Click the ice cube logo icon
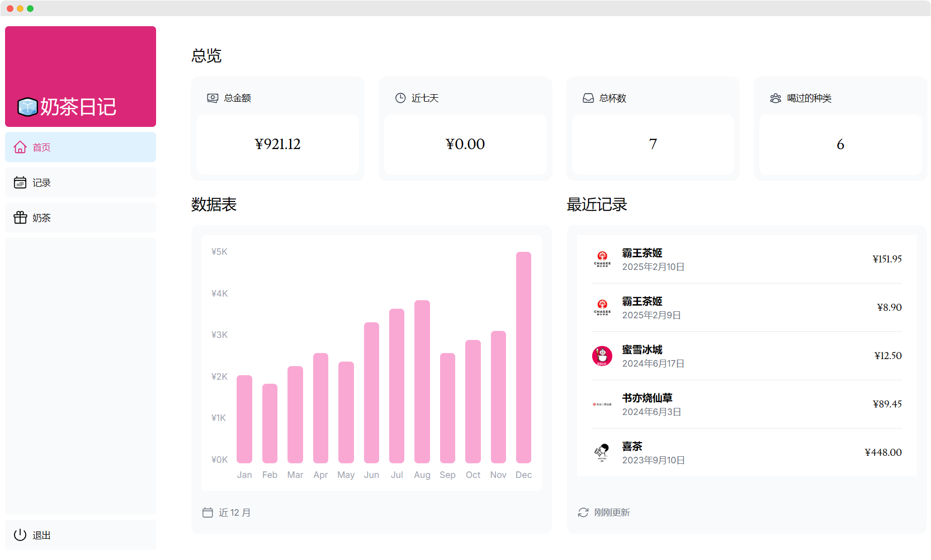The height and width of the screenshot is (560, 931). (x=28, y=107)
